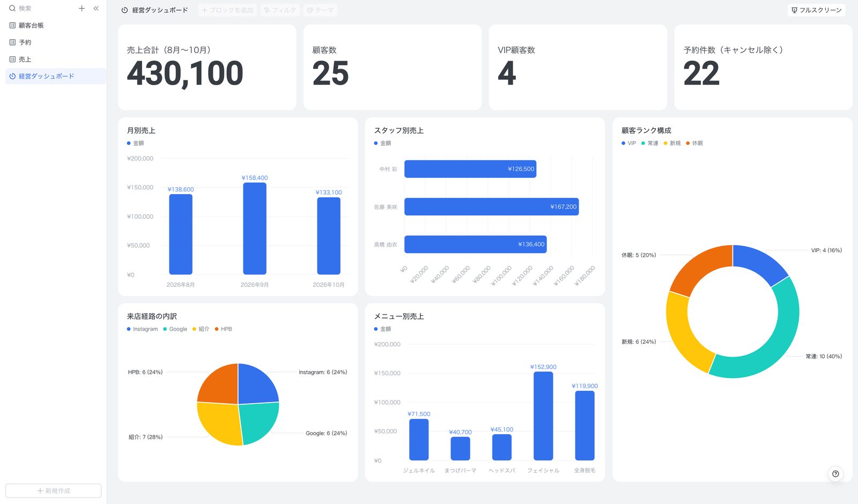Click ブロックを追加 button in toolbar
The height and width of the screenshot is (504, 858).
click(227, 10)
